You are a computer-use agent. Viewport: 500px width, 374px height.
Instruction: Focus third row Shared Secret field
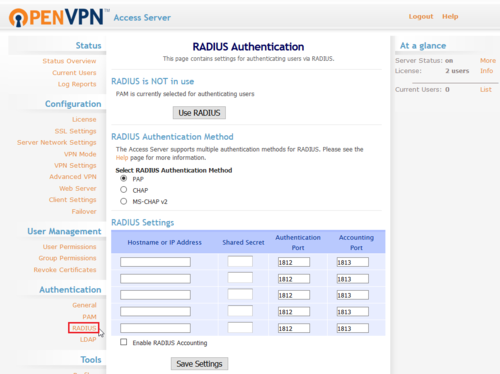(240, 294)
